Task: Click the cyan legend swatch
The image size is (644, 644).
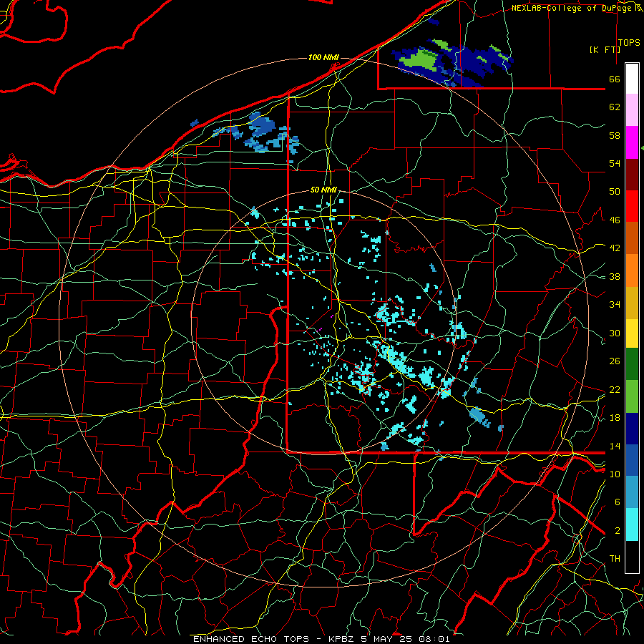Action: pos(632,525)
